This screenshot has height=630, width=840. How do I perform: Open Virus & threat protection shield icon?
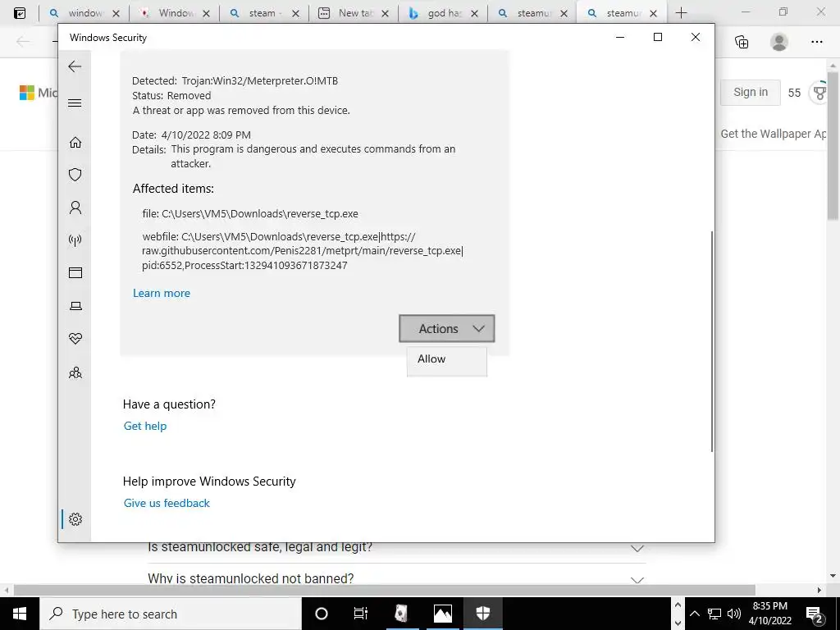(x=75, y=175)
